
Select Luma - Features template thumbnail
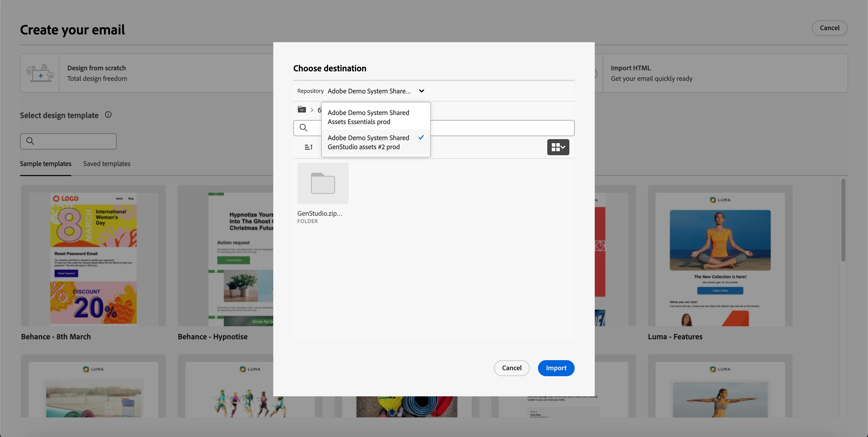(x=720, y=256)
